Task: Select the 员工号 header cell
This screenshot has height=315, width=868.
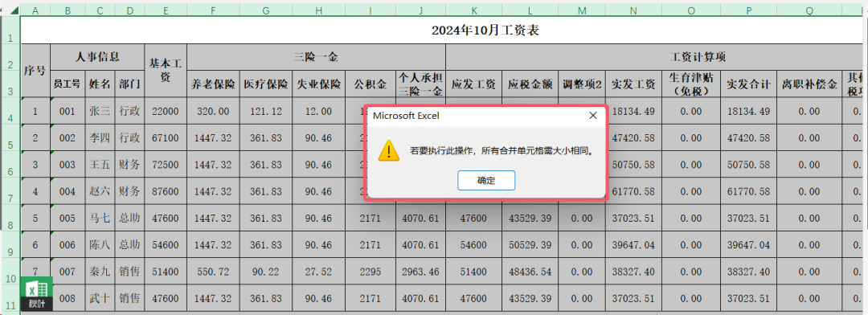Action: click(67, 84)
